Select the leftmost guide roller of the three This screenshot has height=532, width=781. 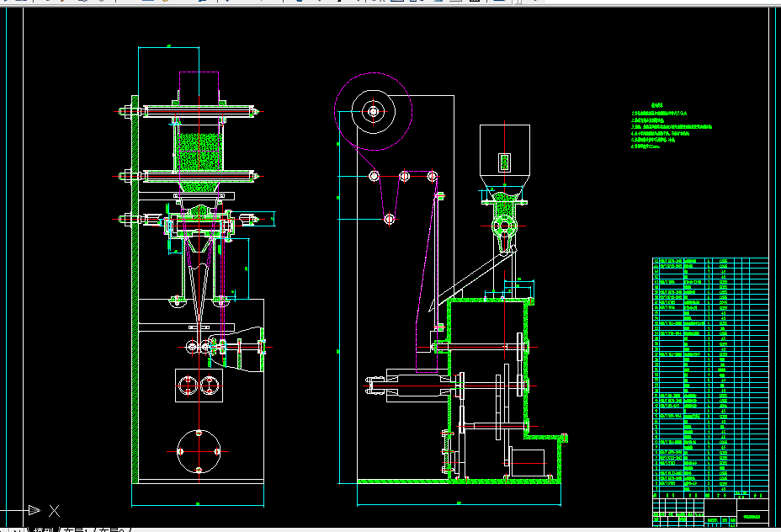[x=374, y=176]
